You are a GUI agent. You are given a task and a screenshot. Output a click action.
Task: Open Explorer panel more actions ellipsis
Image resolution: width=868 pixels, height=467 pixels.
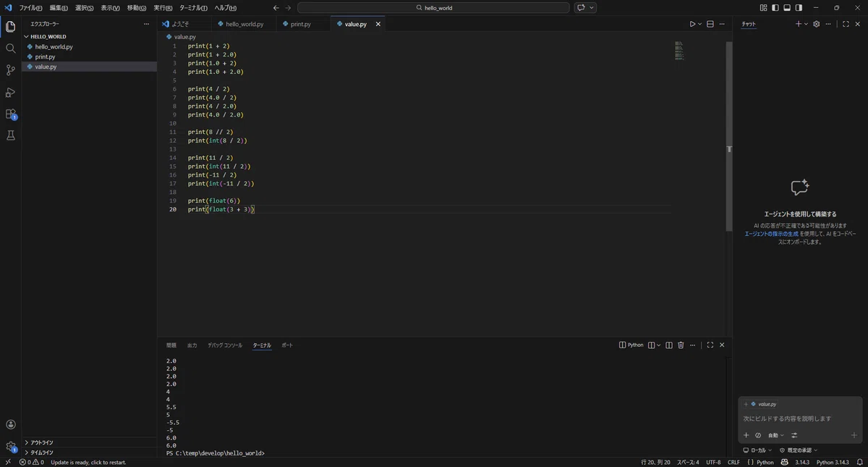(x=147, y=24)
